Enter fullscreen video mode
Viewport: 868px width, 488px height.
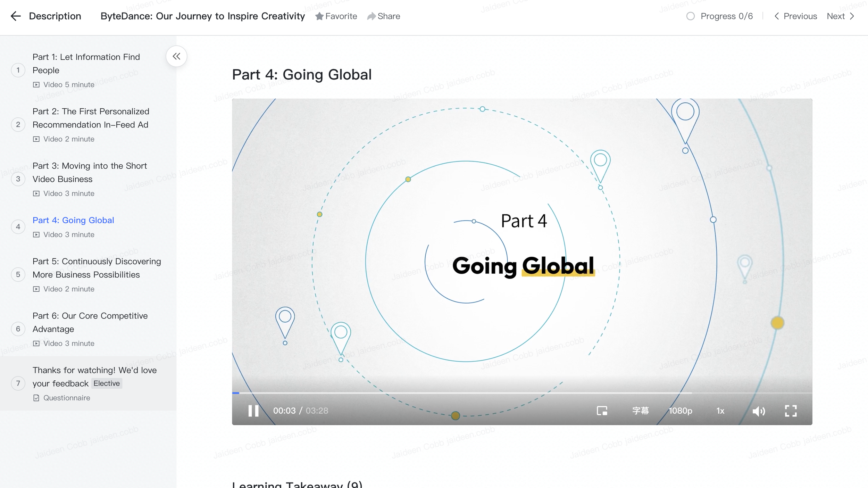point(791,411)
